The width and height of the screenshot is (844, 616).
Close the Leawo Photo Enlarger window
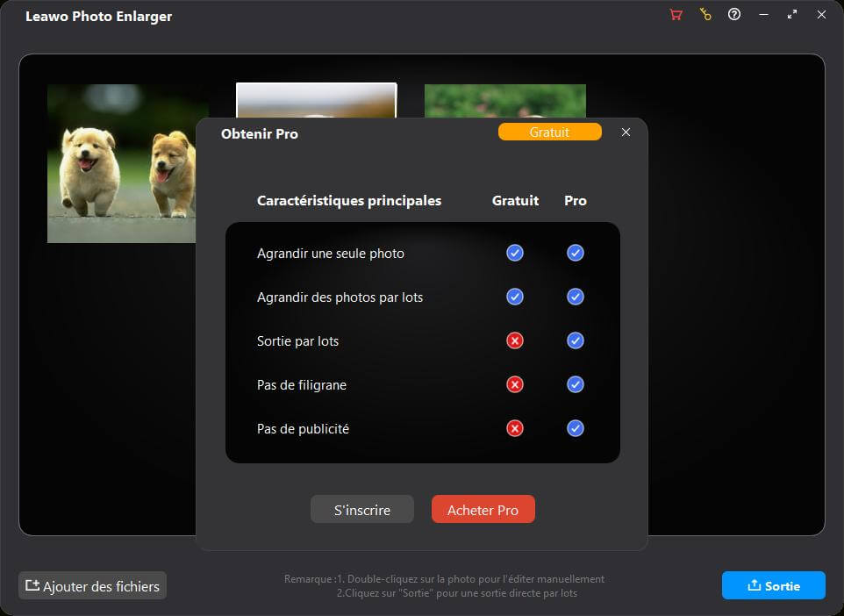[821, 15]
